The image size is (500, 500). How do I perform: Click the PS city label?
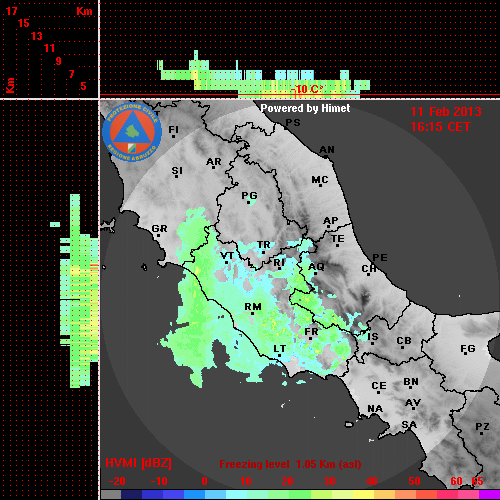pos(293,123)
